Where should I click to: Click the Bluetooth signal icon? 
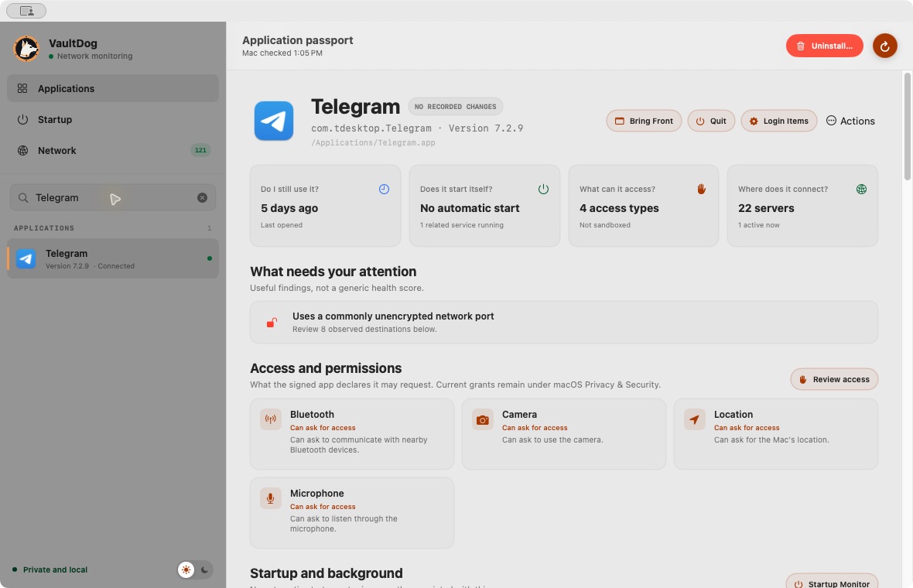[271, 419]
